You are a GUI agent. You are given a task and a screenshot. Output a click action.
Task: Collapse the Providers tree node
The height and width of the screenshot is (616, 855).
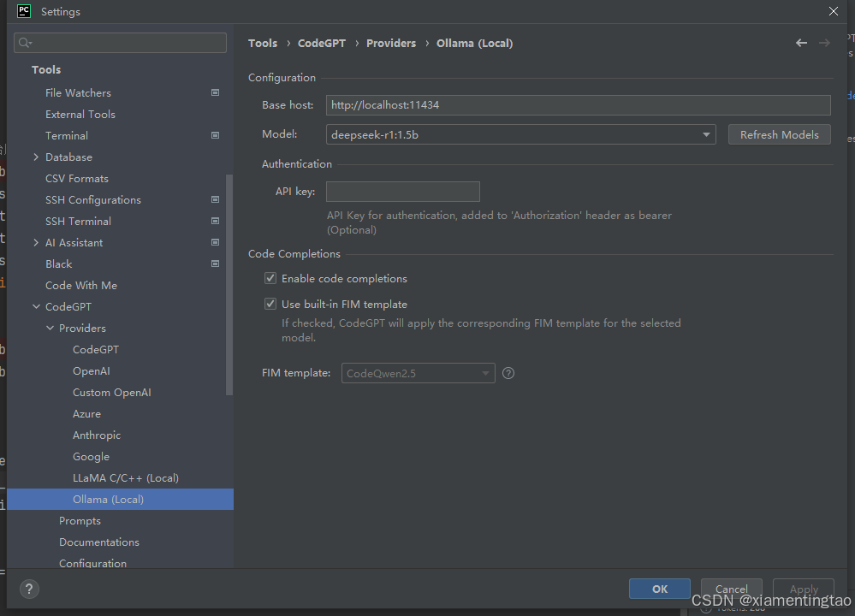pyautogui.click(x=50, y=328)
